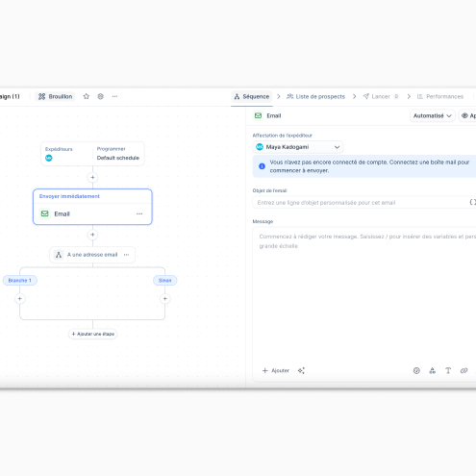
Task: Expand the Maya Kadogami sender dropdown
Action: click(x=298, y=147)
